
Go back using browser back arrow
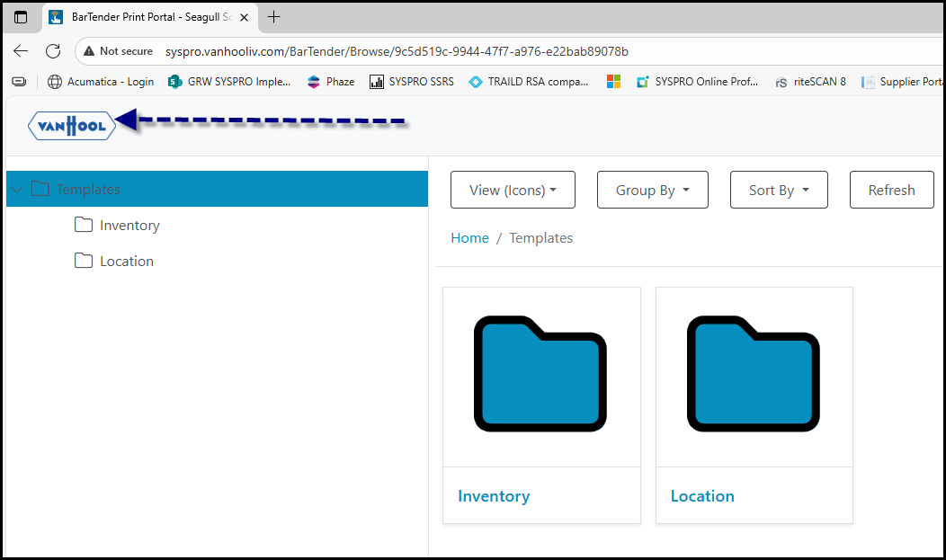point(21,51)
